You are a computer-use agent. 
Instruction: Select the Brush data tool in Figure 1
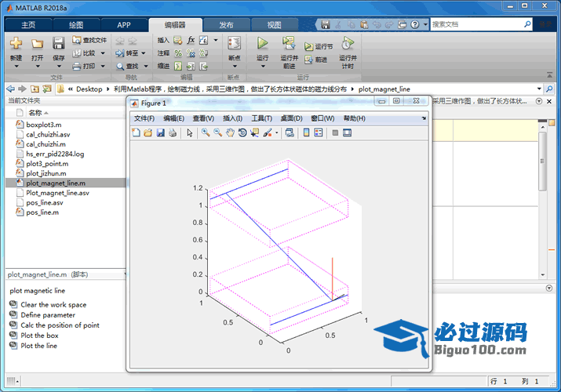pyautogui.click(x=268, y=132)
